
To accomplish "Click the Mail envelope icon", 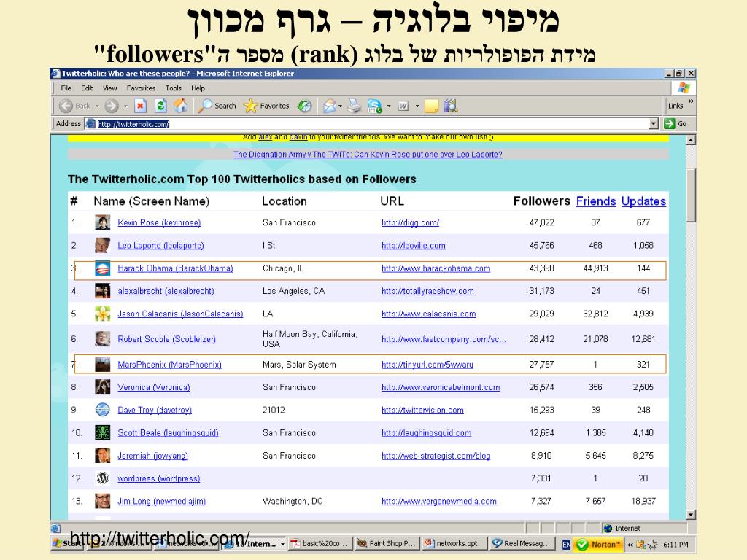I will pos(330,106).
